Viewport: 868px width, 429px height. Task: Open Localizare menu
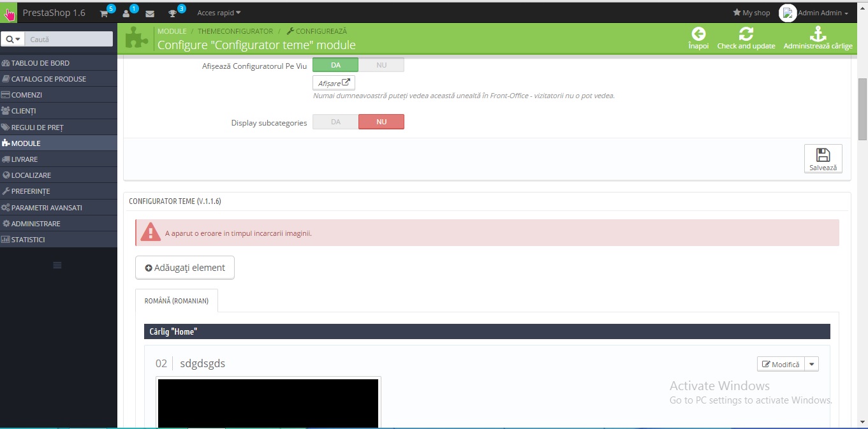point(58,175)
